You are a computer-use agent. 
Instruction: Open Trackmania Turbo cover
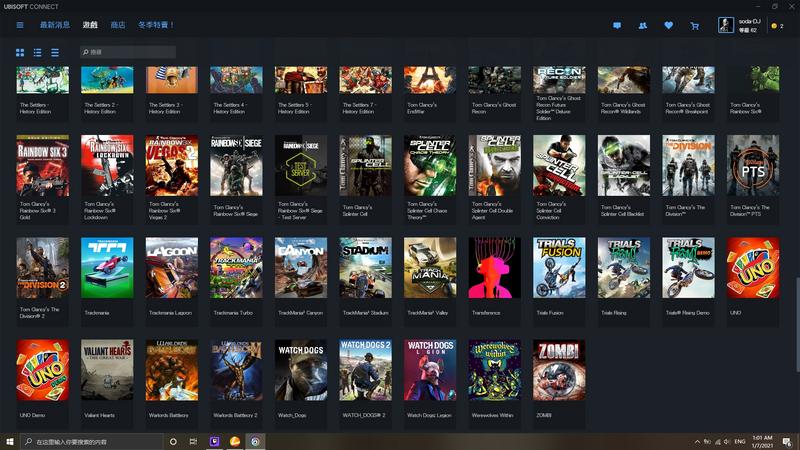[236, 268]
